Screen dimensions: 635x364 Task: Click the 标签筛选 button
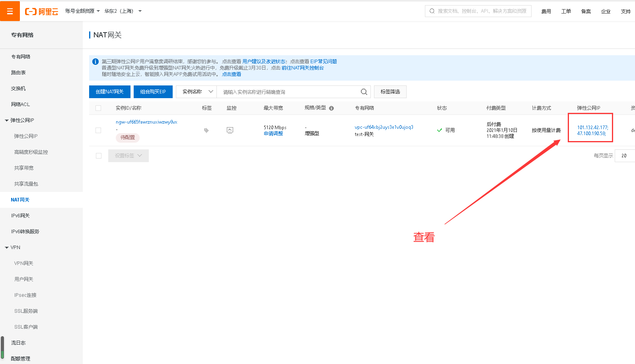click(390, 92)
